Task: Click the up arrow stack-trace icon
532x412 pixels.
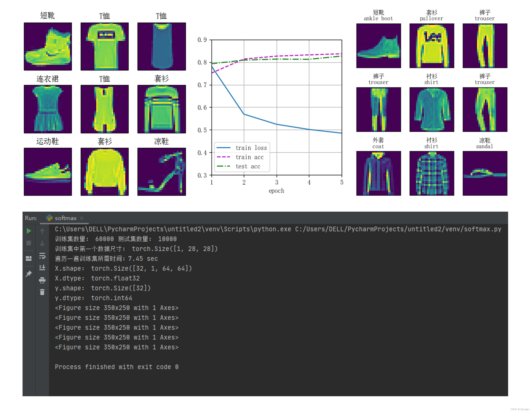Action: (x=42, y=231)
